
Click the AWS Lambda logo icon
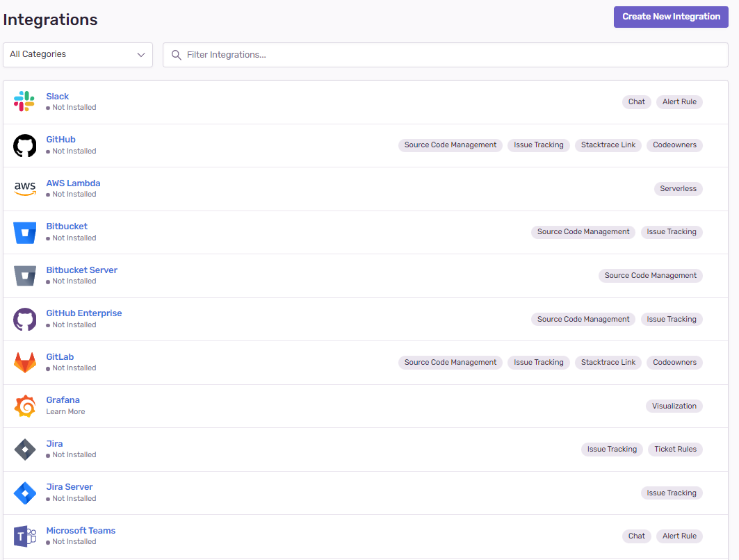(24, 188)
